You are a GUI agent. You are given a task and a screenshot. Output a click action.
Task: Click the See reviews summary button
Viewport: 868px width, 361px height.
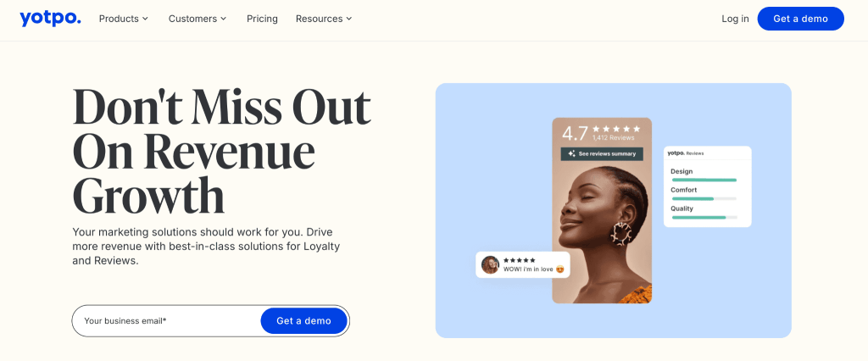tap(602, 154)
